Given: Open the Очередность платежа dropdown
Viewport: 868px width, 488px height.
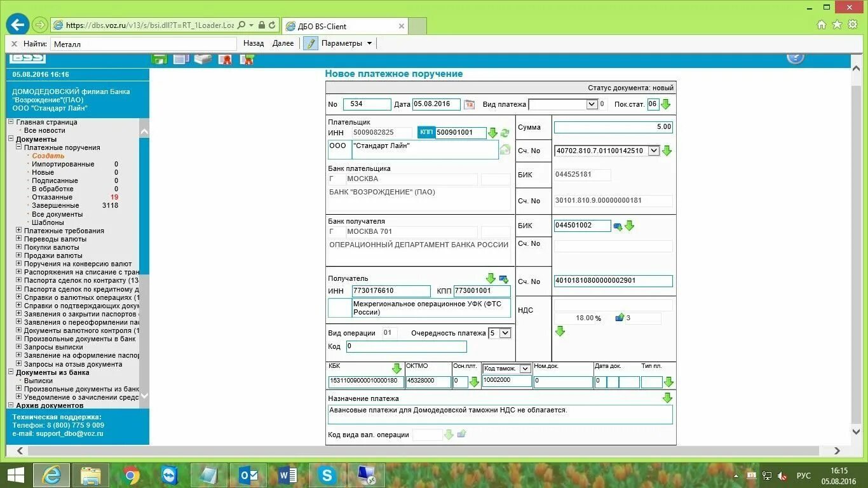Looking at the screenshot, I should 505,333.
